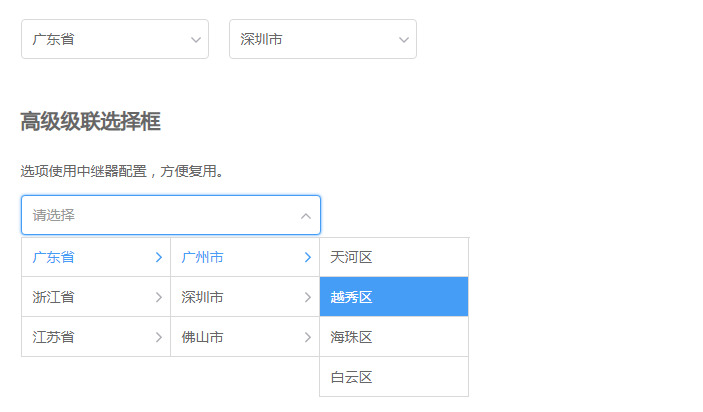Select 海珠区 district option

pos(394,337)
